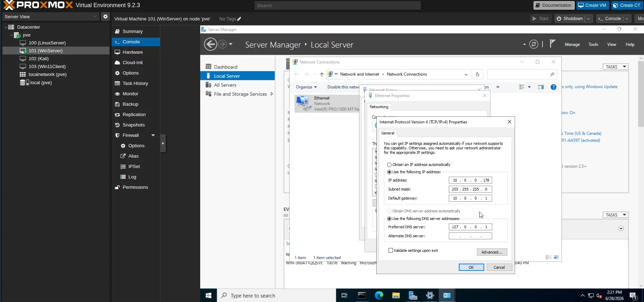Open the Settings gear on the taskbar
The height and width of the screenshot is (302, 644).
430,296
